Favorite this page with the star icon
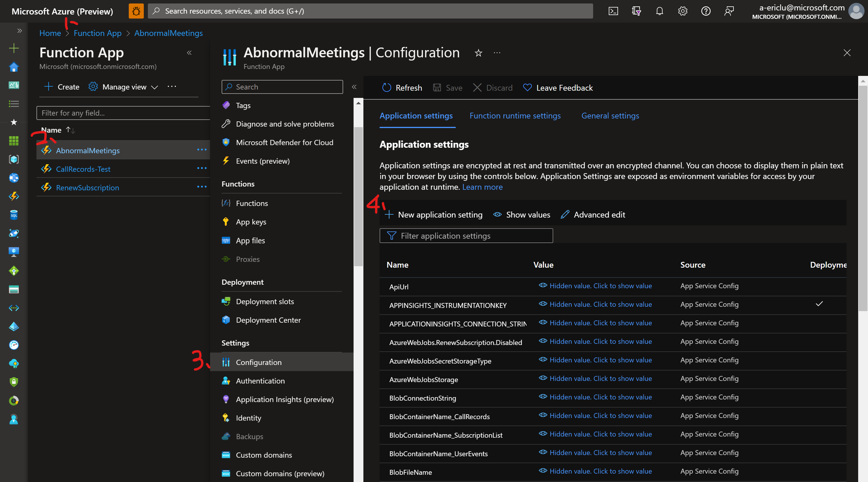 [x=478, y=53]
